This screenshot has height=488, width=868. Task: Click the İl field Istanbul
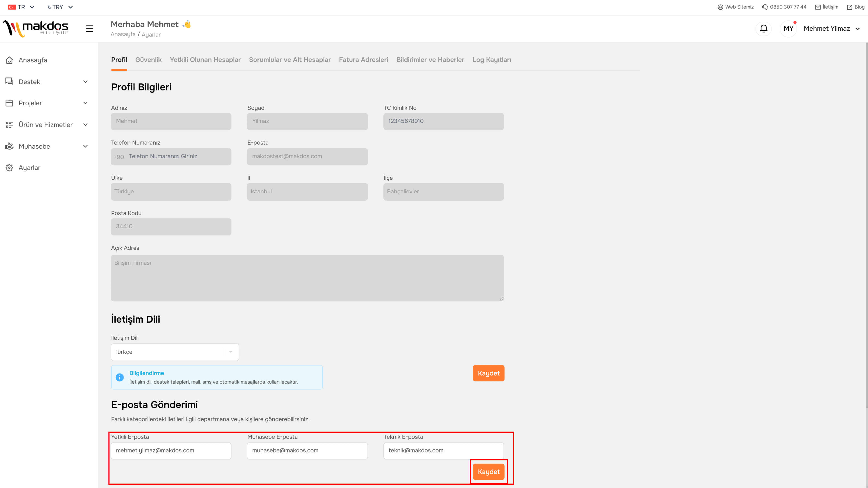click(307, 192)
